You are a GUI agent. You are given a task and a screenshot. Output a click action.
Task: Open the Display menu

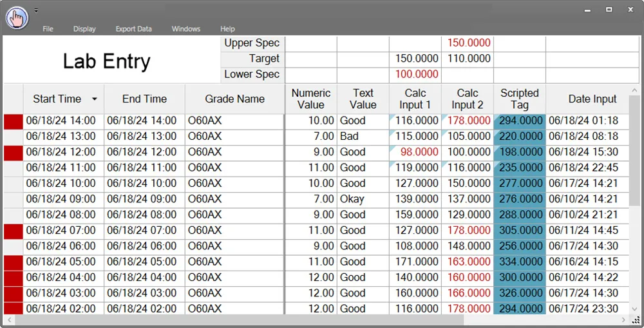click(84, 29)
